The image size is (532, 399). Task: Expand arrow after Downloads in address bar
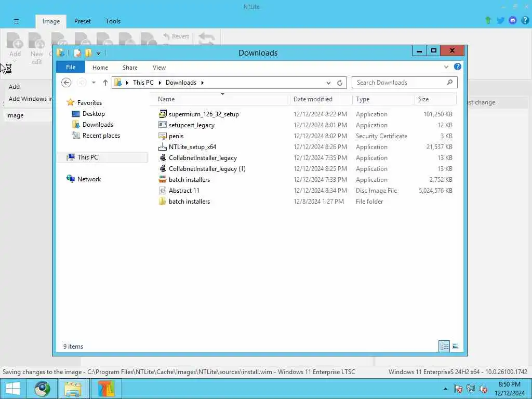coord(203,83)
